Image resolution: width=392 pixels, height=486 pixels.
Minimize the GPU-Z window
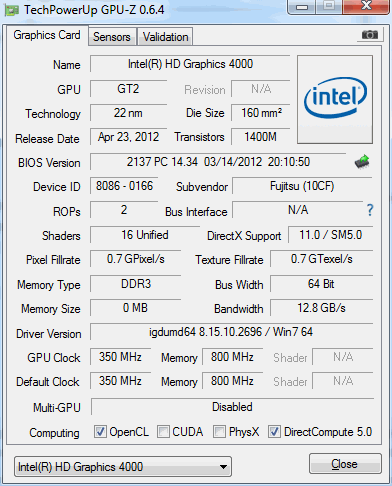coord(302,7)
